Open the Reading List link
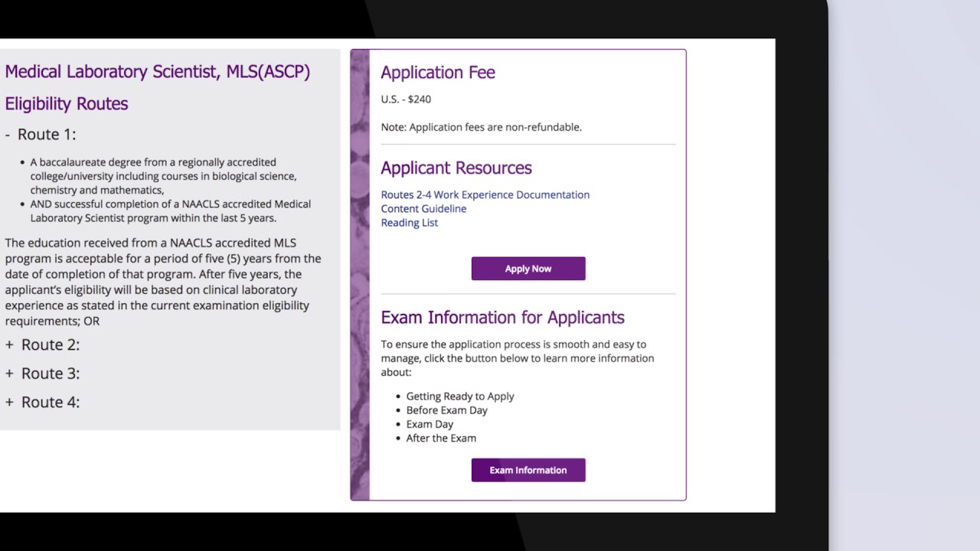Image resolution: width=980 pixels, height=551 pixels. (x=410, y=223)
